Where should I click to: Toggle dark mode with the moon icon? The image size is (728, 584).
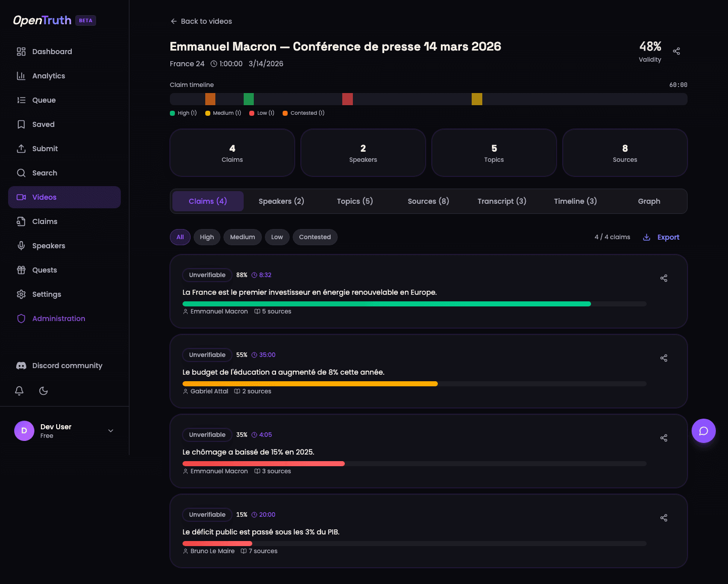coord(43,391)
